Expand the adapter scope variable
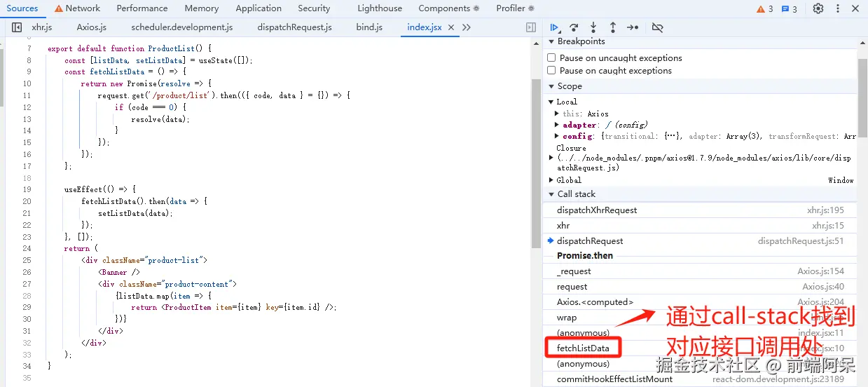 click(557, 125)
